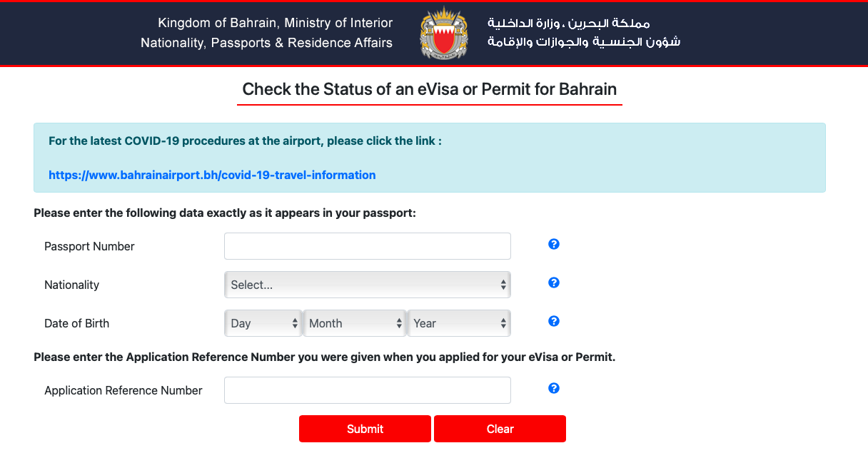Click the Application Reference Number field
Image resolution: width=868 pixels, height=453 pixels.
pyautogui.click(x=367, y=390)
